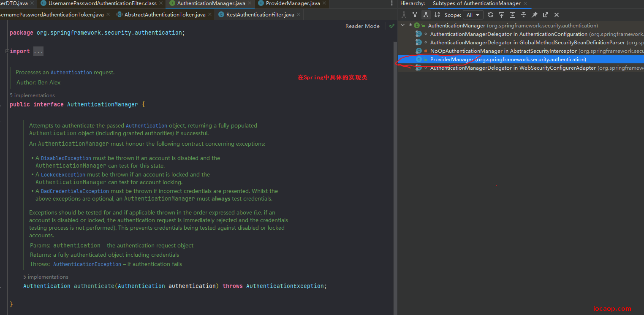The height and width of the screenshot is (315, 644).
Task: Click 5 implementations above authenticate method
Action: (46, 277)
